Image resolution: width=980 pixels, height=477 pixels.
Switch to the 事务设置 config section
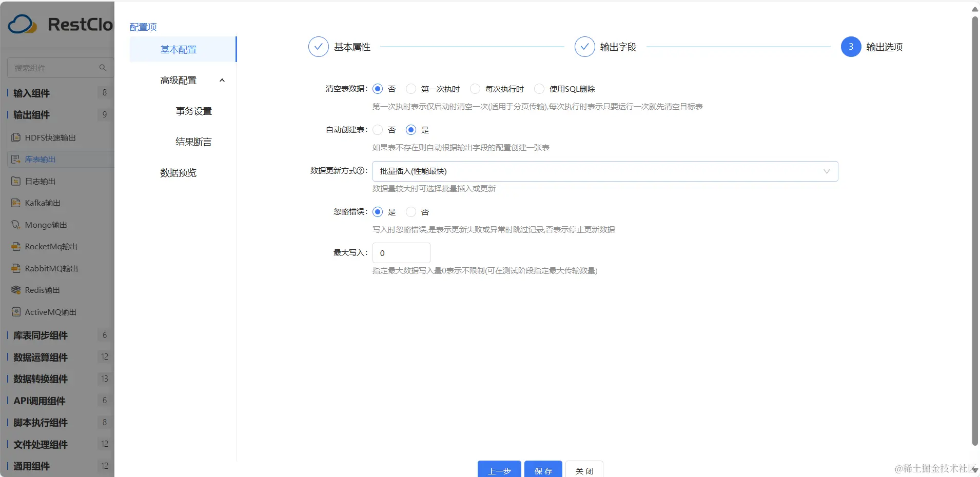coord(193,111)
